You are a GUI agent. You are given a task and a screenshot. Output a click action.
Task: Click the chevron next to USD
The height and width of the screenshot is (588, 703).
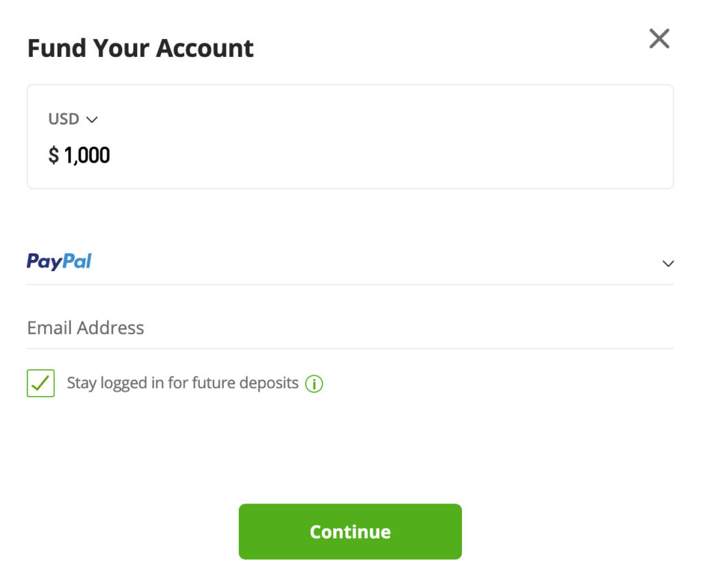pyautogui.click(x=92, y=120)
